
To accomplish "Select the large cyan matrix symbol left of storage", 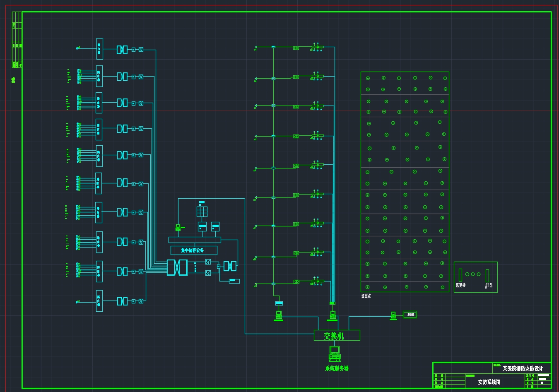I will (177, 267).
